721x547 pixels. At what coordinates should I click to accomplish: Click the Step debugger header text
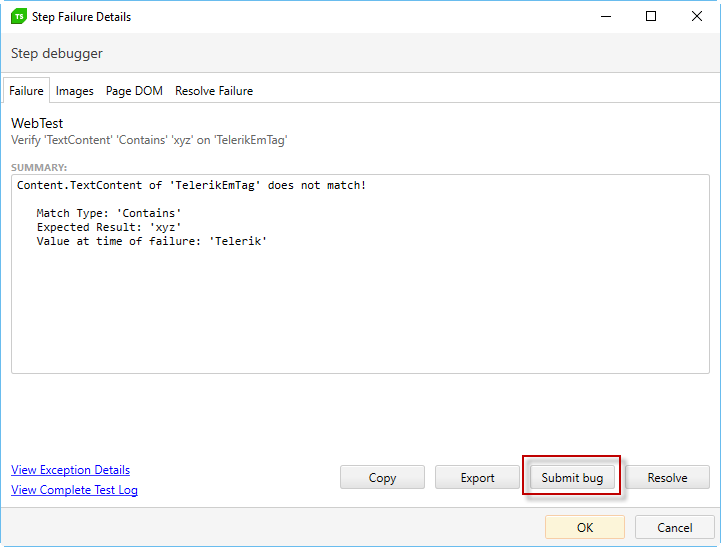click(x=57, y=53)
